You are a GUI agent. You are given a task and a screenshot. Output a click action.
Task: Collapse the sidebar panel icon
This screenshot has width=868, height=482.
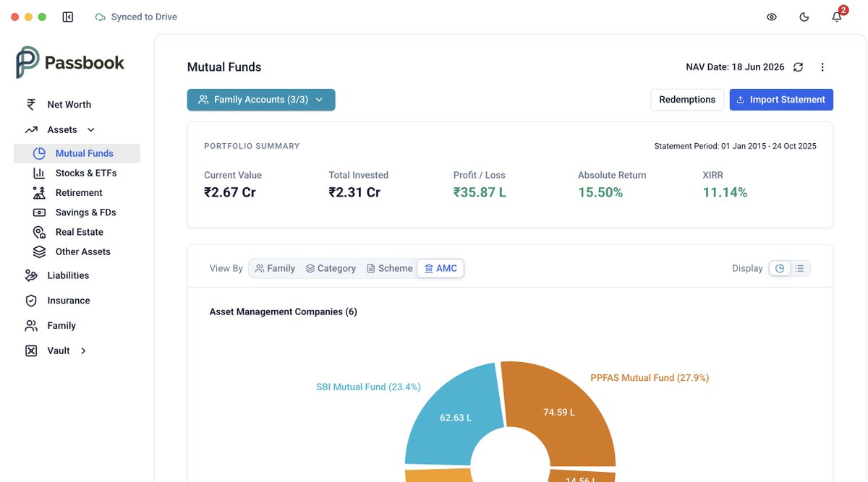(68, 17)
